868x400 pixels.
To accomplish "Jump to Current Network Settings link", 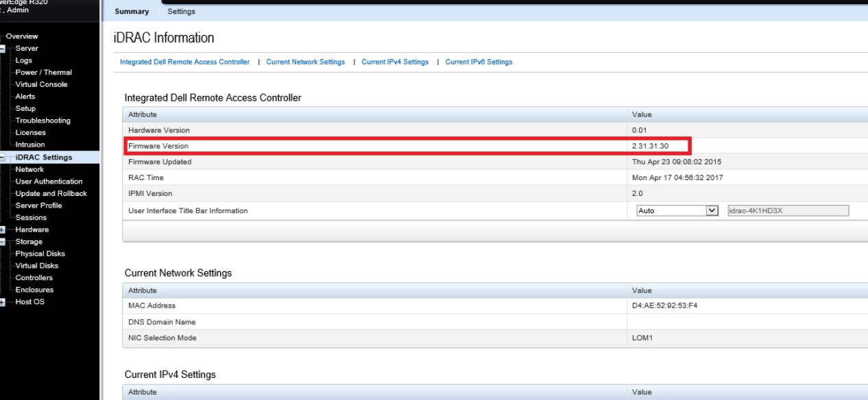I will click(305, 62).
